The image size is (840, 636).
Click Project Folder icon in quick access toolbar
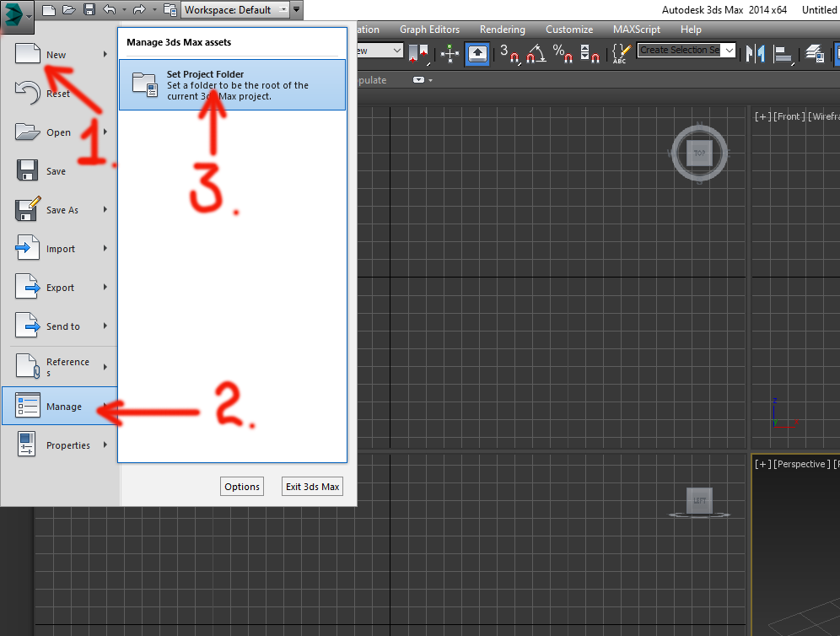click(170, 9)
